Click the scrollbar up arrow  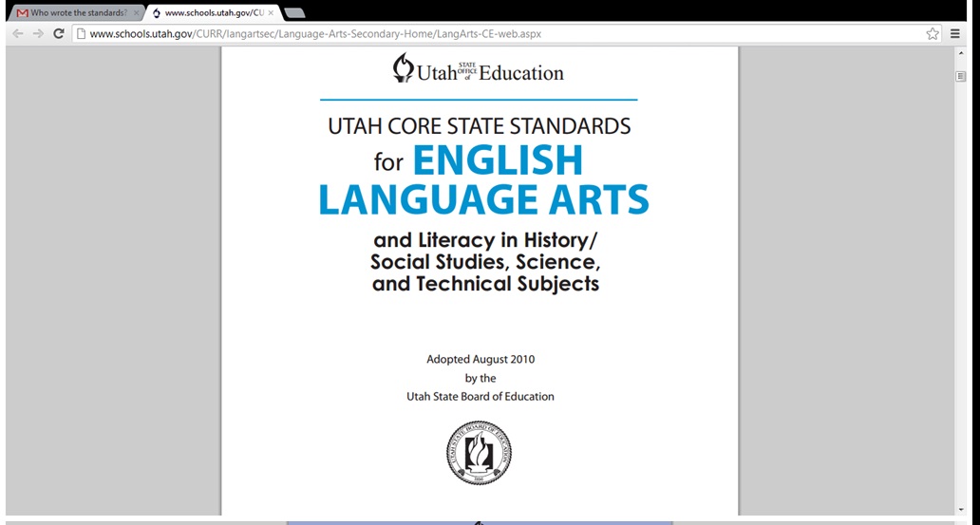pos(961,54)
